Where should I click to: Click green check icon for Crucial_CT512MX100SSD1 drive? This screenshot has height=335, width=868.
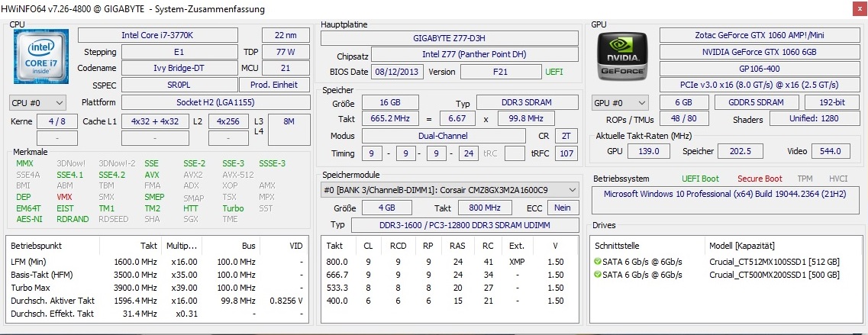[x=597, y=261]
